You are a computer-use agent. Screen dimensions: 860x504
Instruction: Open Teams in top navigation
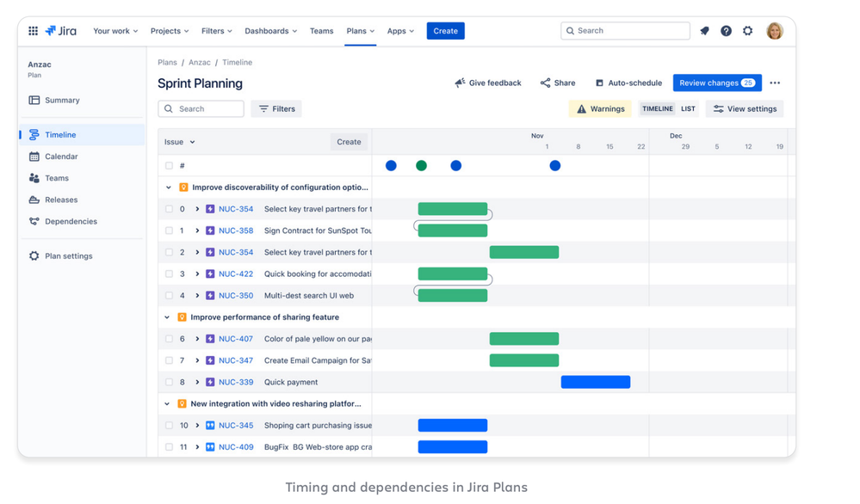pos(321,31)
